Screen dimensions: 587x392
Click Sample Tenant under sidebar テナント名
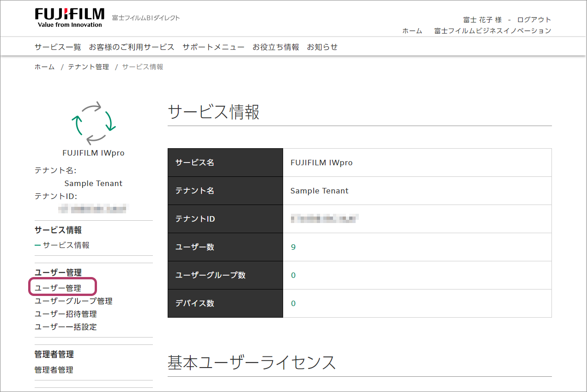93,183
